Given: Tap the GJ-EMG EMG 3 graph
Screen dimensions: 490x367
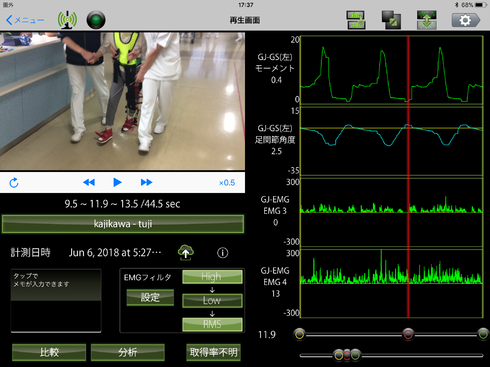Looking at the screenshot, I should point(392,212).
